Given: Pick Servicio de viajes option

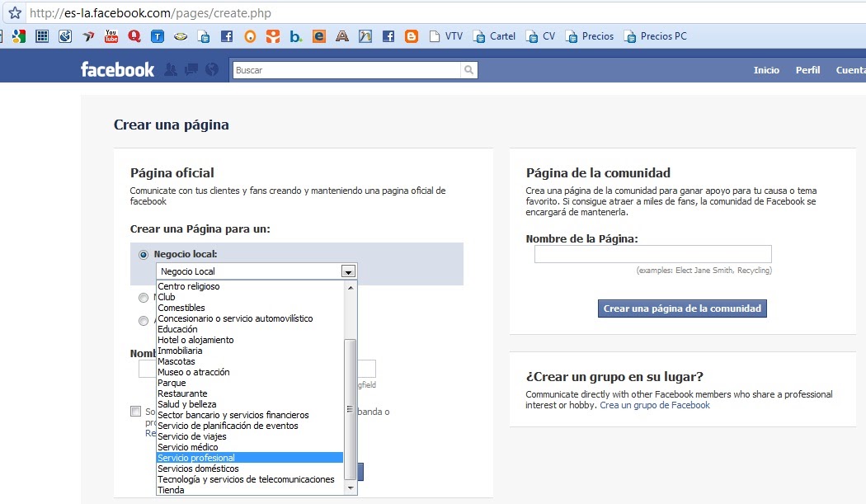Looking at the screenshot, I should pyautogui.click(x=250, y=436).
